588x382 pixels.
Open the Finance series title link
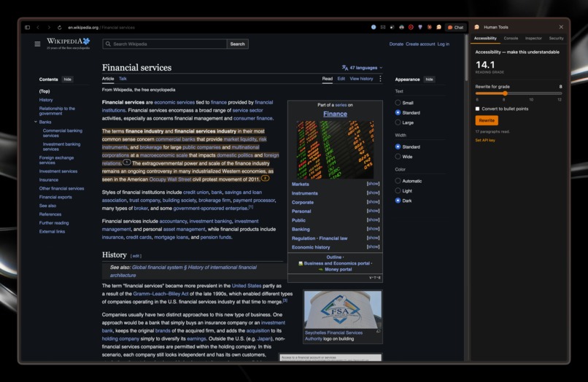[x=335, y=114]
